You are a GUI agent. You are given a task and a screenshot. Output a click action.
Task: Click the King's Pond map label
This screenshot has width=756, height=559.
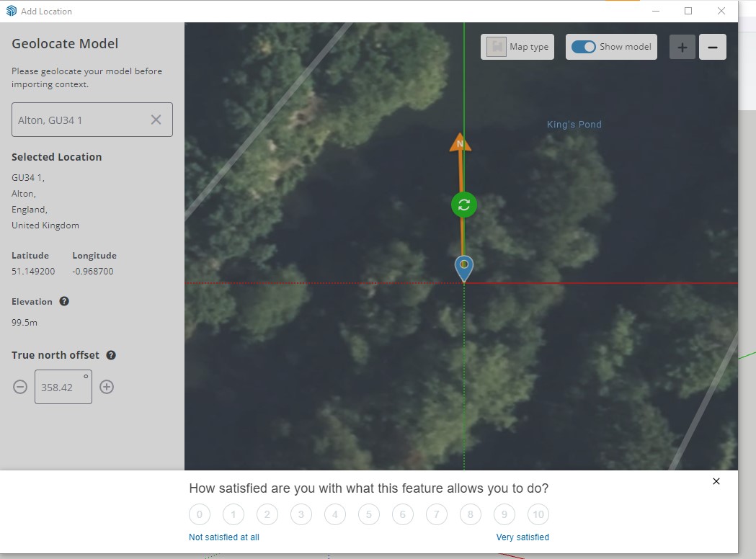(574, 125)
